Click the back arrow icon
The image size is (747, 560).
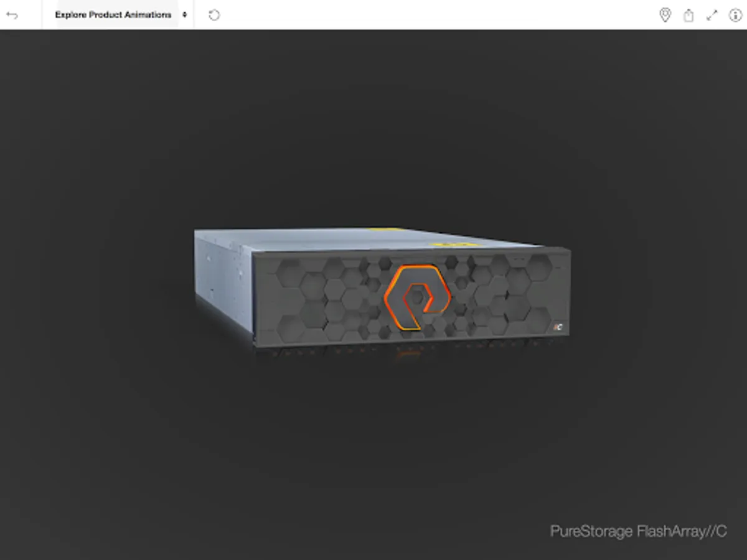point(12,15)
